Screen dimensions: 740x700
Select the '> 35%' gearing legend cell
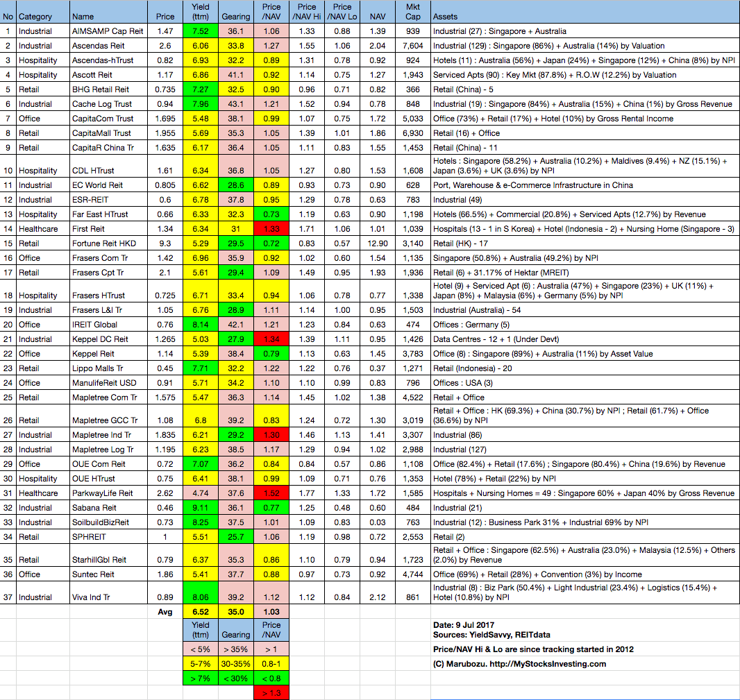[236, 649]
